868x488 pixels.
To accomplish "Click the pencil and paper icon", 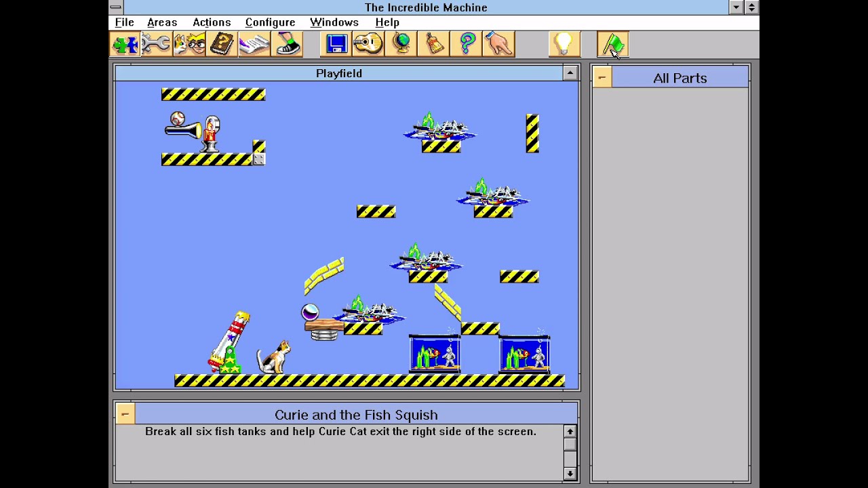I will [254, 44].
